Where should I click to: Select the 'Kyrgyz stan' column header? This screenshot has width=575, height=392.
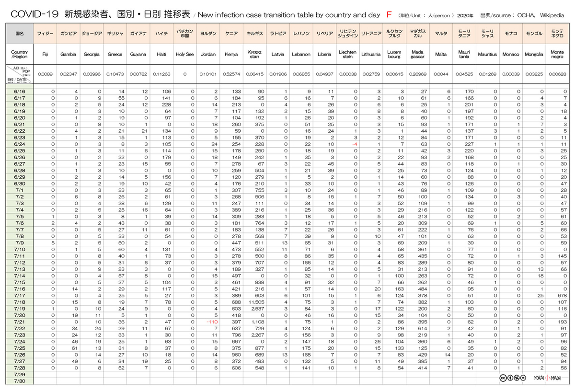click(x=254, y=54)
